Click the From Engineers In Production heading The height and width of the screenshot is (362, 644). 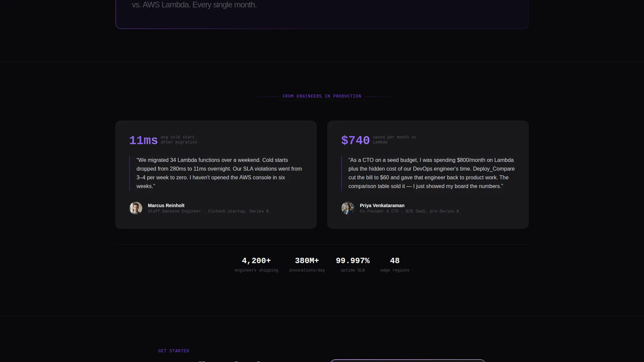tap(322, 96)
